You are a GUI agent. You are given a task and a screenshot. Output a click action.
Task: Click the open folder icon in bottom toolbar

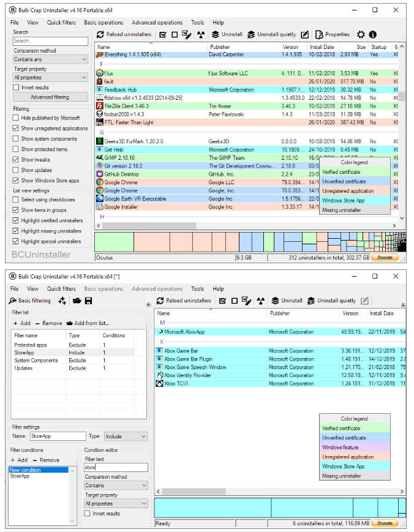point(77,301)
